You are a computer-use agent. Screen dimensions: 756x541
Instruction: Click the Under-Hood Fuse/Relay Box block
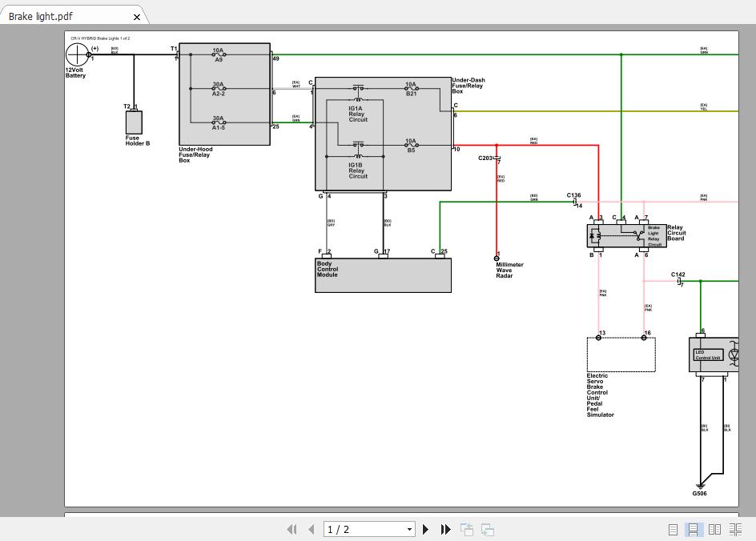coord(224,94)
